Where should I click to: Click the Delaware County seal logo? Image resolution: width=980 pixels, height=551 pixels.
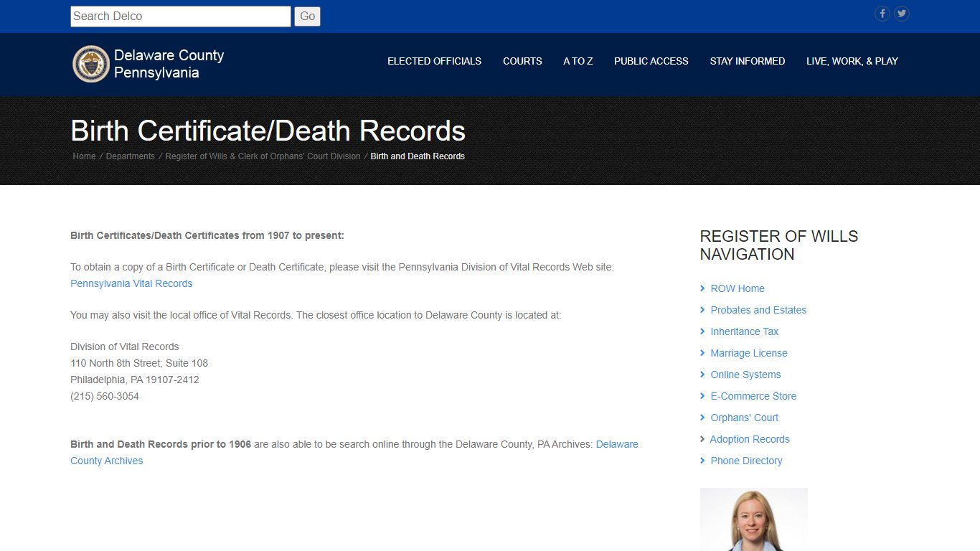tap(91, 64)
